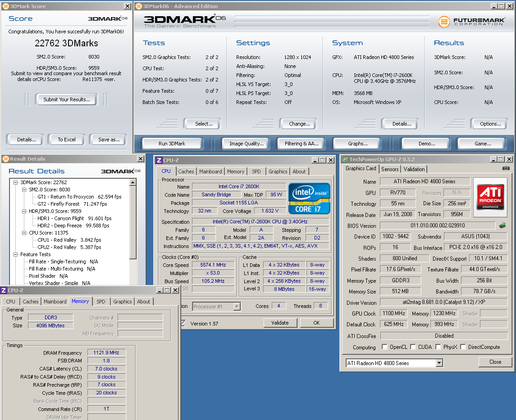
Task: Click the To Excel button
Action: (67, 140)
